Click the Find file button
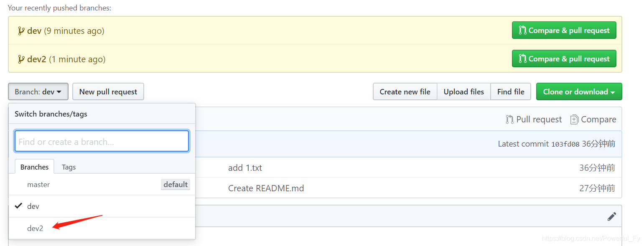 coord(511,91)
